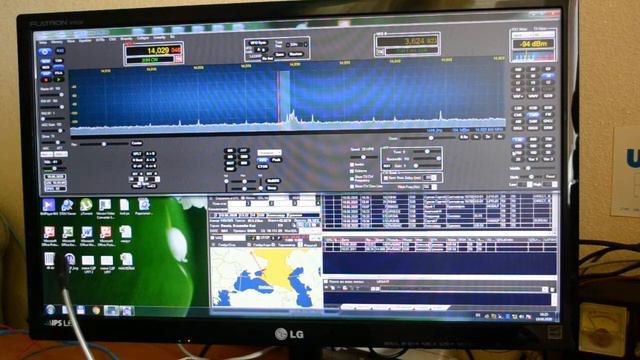The width and height of the screenshot is (640, 360).
Task: Open the RX meter type dropdown
Action: (533, 35)
